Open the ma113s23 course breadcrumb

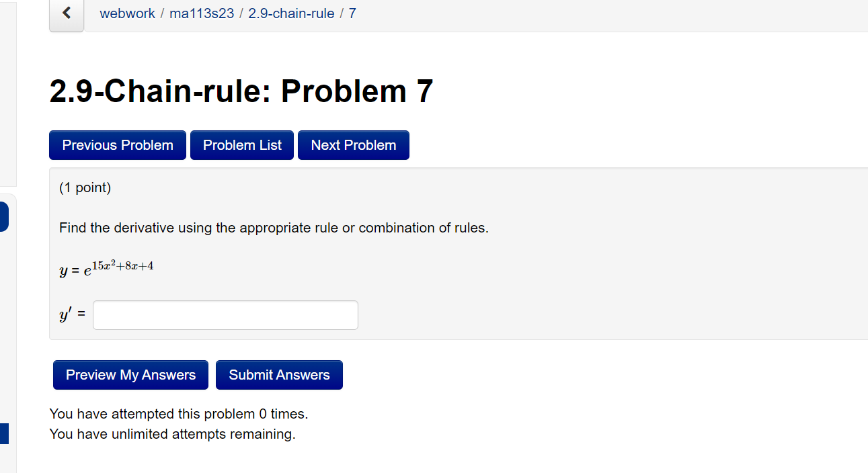tap(202, 13)
